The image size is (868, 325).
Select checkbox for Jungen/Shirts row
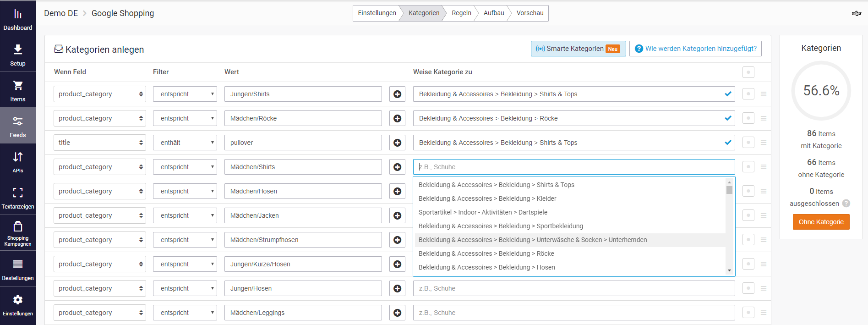748,94
